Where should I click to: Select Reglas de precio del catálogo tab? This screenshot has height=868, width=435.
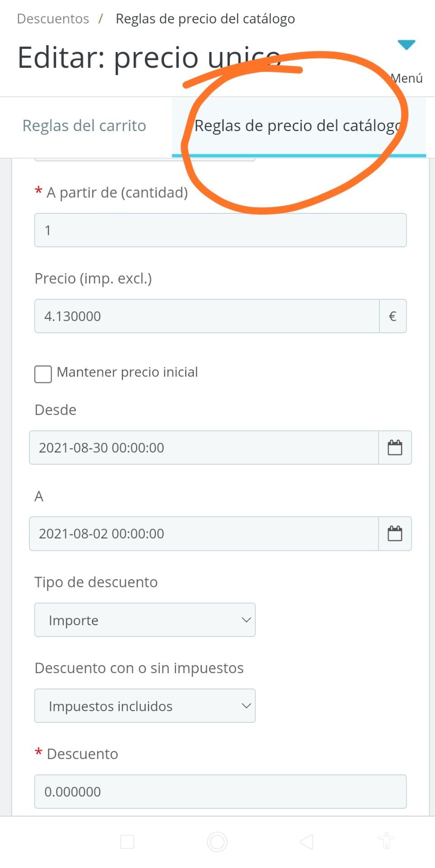coord(298,126)
